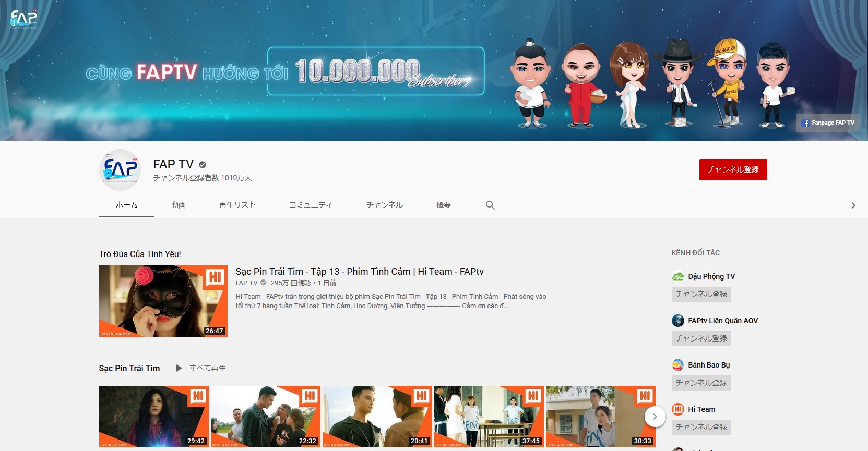The image size is (868, 451).
Task: Click the 295万 回視聴 view count
Action: (x=291, y=283)
